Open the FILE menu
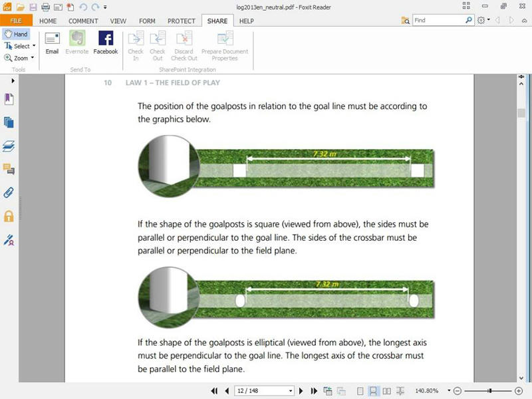The width and height of the screenshot is (532, 399). click(16, 21)
